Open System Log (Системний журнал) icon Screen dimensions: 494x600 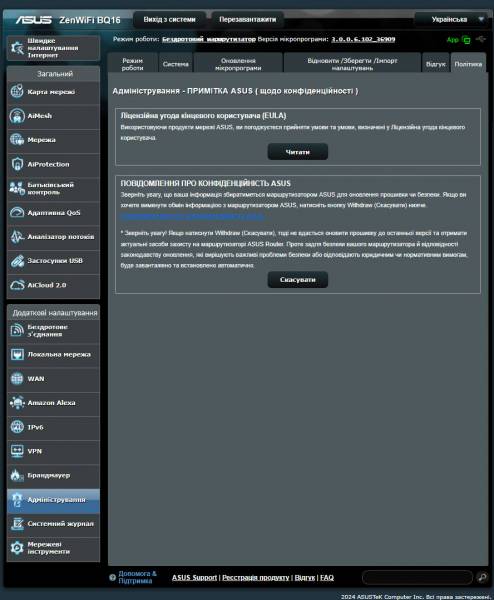click(17, 523)
